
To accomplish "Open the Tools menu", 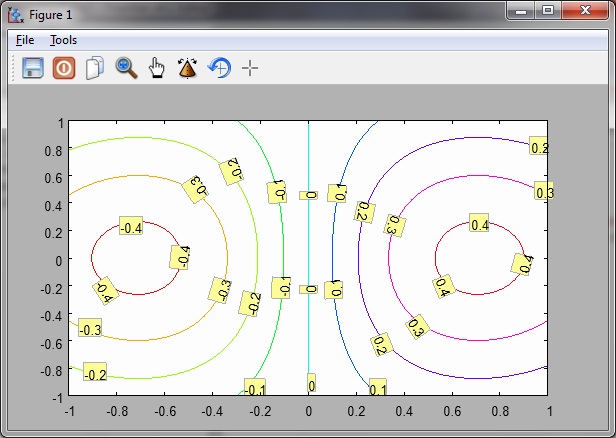I will tap(63, 40).
